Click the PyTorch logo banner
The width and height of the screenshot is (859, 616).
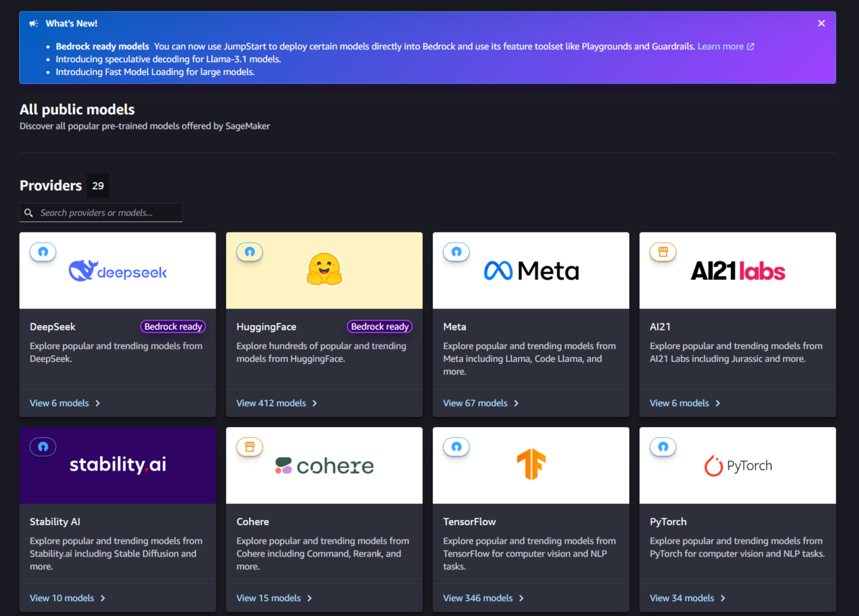pyautogui.click(x=737, y=466)
